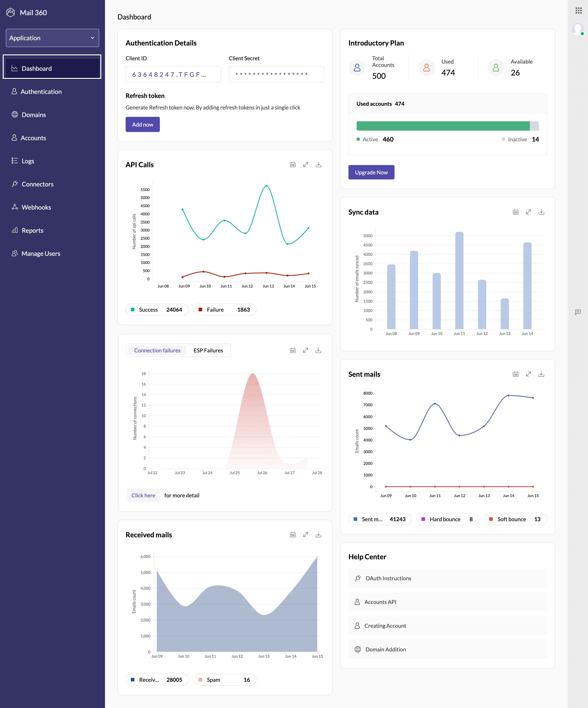Toggle the Hard bounce legend item
The height and width of the screenshot is (708, 588).
tap(447, 519)
